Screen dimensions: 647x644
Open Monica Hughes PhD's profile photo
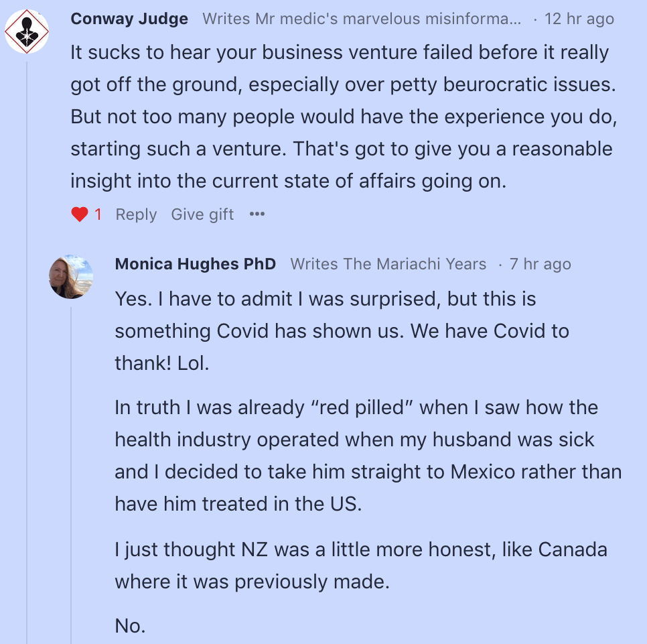(71, 276)
